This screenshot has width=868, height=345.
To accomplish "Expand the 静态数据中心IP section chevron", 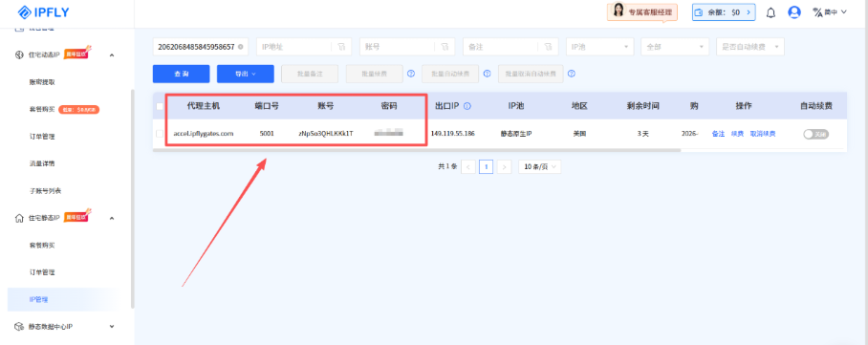I will 112,327.
